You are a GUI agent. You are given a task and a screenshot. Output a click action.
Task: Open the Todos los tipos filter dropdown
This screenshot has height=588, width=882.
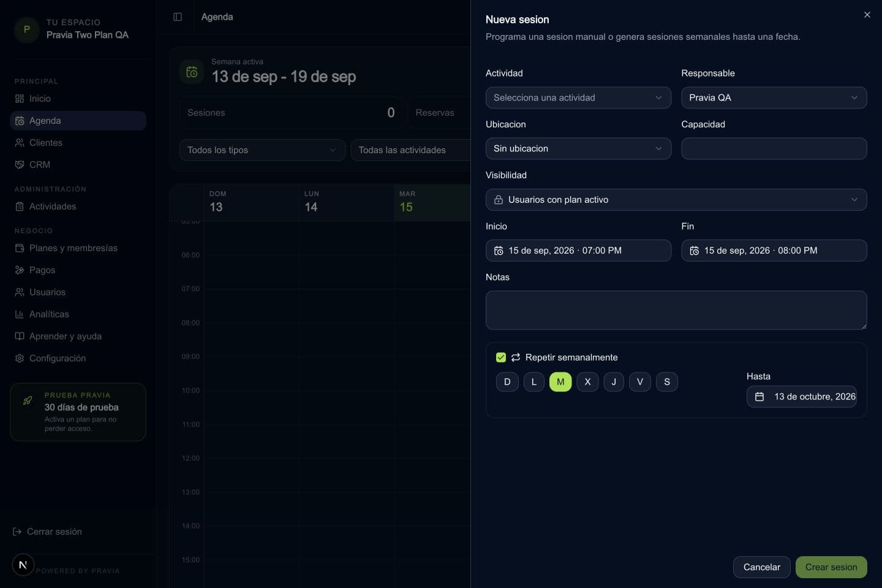click(x=262, y=150)
